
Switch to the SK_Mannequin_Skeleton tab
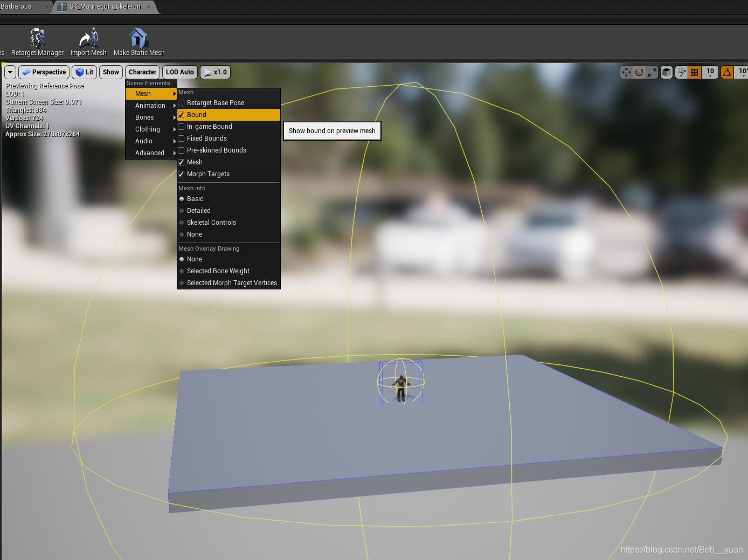(105, 6)
